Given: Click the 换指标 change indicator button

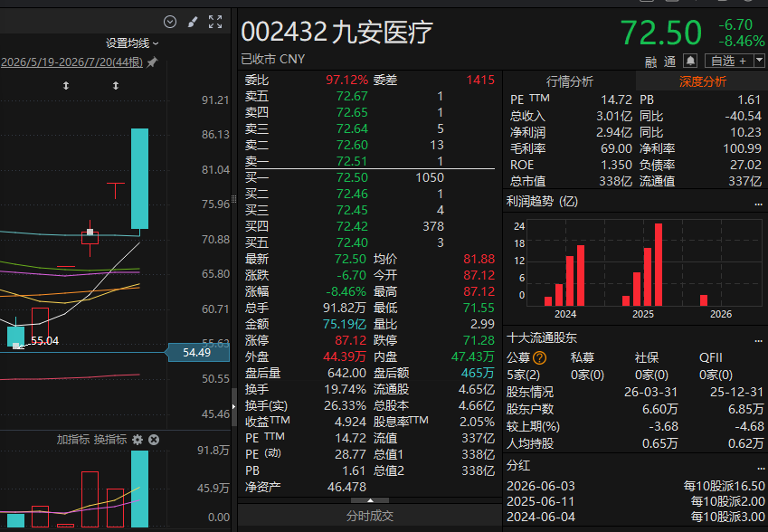Looking at the screenshot, I should 110,440.
